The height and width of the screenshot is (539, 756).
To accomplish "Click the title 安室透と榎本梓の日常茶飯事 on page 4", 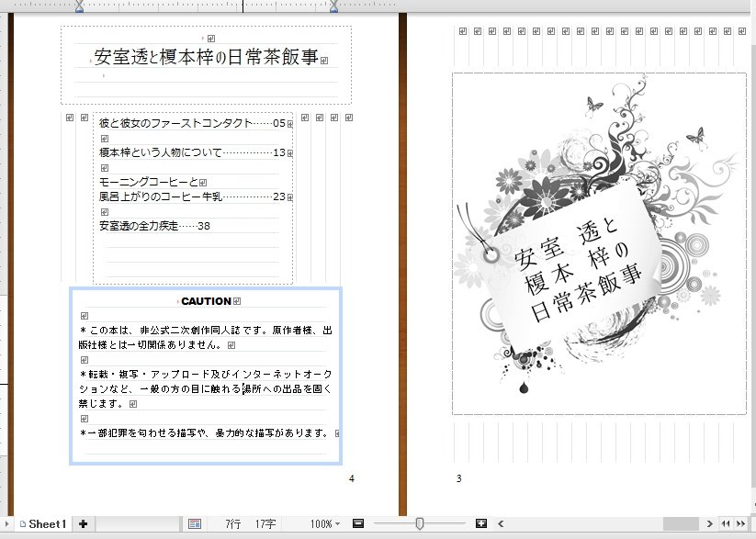I will (x=207, y=57).
